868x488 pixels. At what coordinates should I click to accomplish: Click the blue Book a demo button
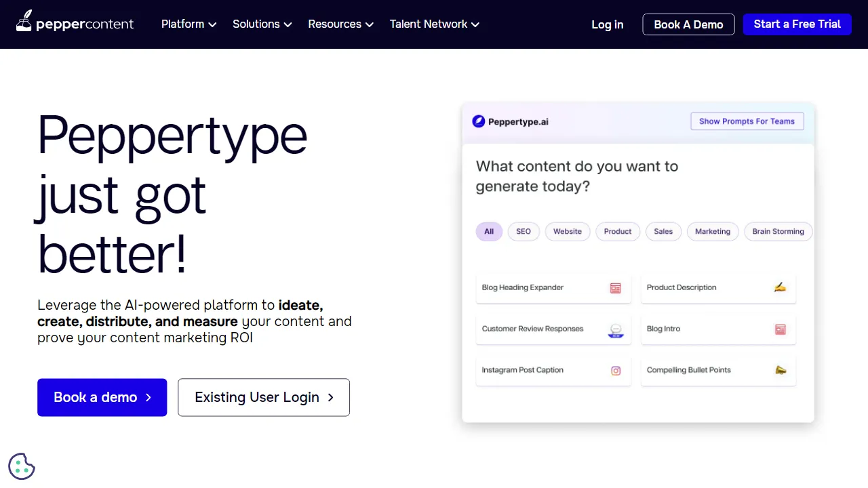[x=102, y=397]
